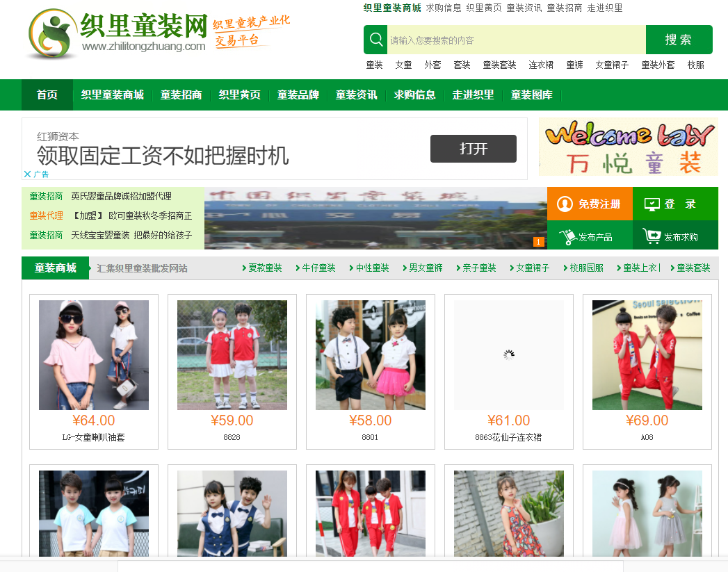Click the 夏款童装 arrow link
Viewport: 728px width, 572px height.
(x=262, y=268)
